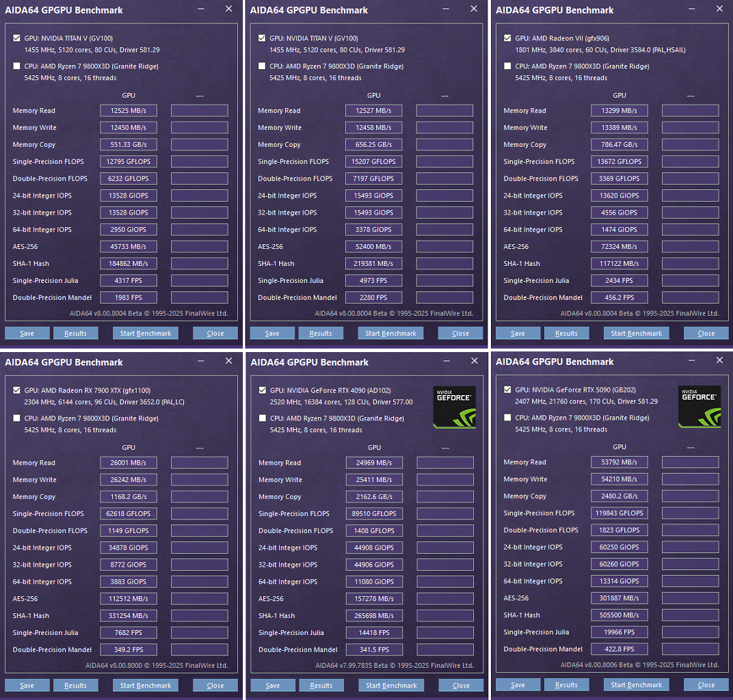Viewport: 733px width, 700px height.
Task: Enable the Ryzen CPU checkbox in the RX 7900 XTX window
Action: coord(17,418)
